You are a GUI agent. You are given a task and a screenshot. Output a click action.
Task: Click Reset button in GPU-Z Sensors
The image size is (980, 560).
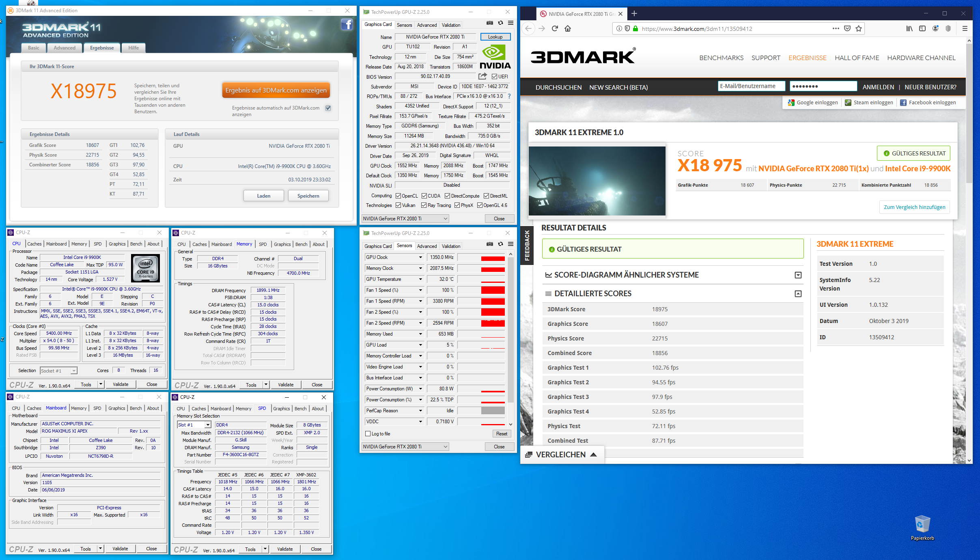coord(502,434)
